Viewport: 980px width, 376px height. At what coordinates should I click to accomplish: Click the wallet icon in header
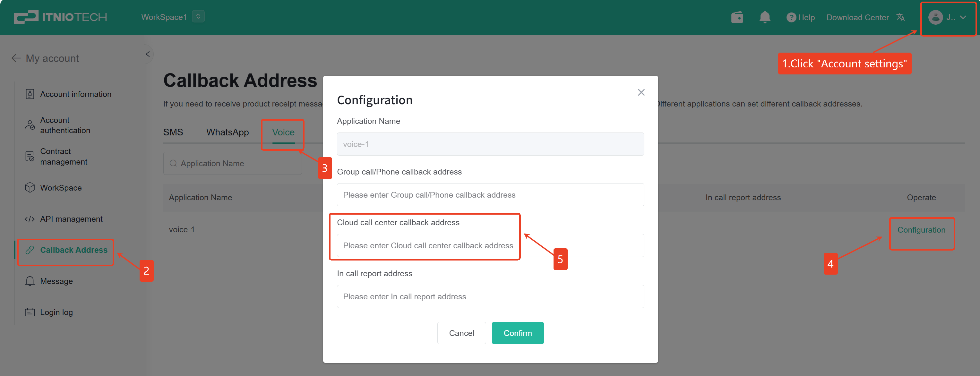[x=737, y=18]
